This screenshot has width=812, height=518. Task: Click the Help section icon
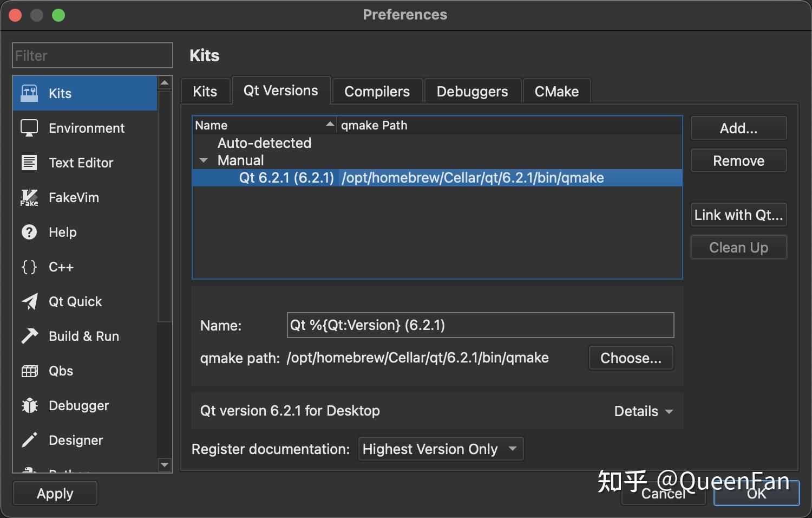click(x=29, y=232)
